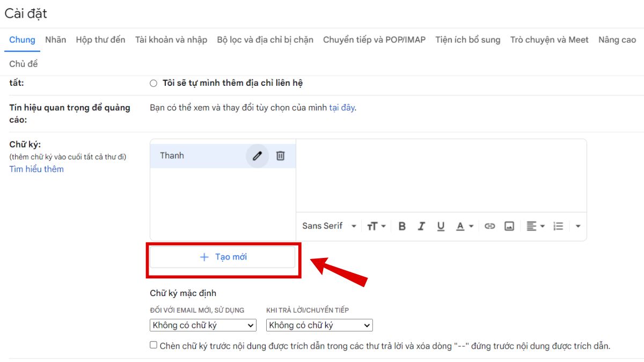This screenshot has height=362, width=644.
Task: Open the Tài khoản và nhập tab
Action: click(x=171, y=40)
